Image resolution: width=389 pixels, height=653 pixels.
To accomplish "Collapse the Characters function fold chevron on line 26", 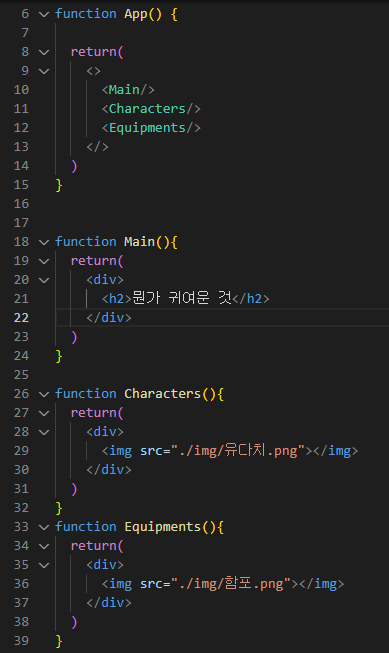I will point(44,394).
